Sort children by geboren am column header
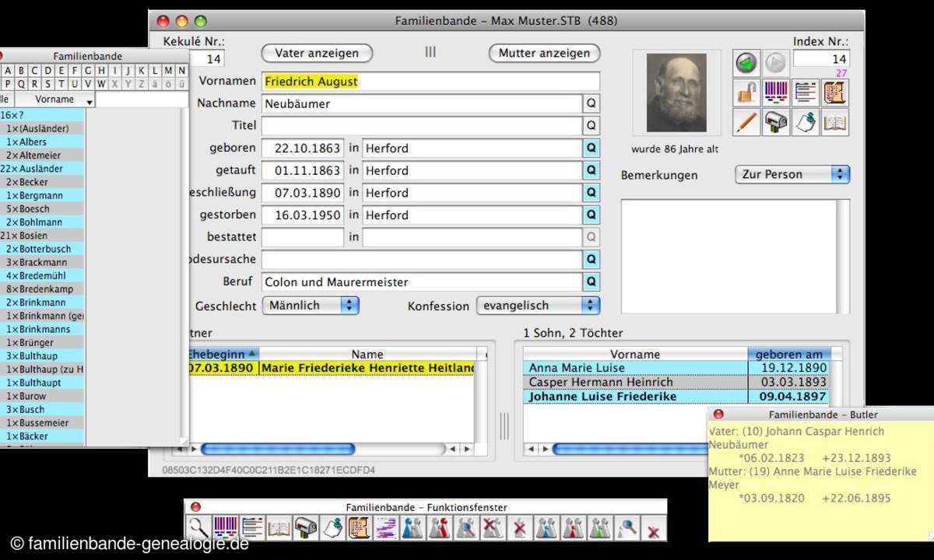 [x=788, y=354]
